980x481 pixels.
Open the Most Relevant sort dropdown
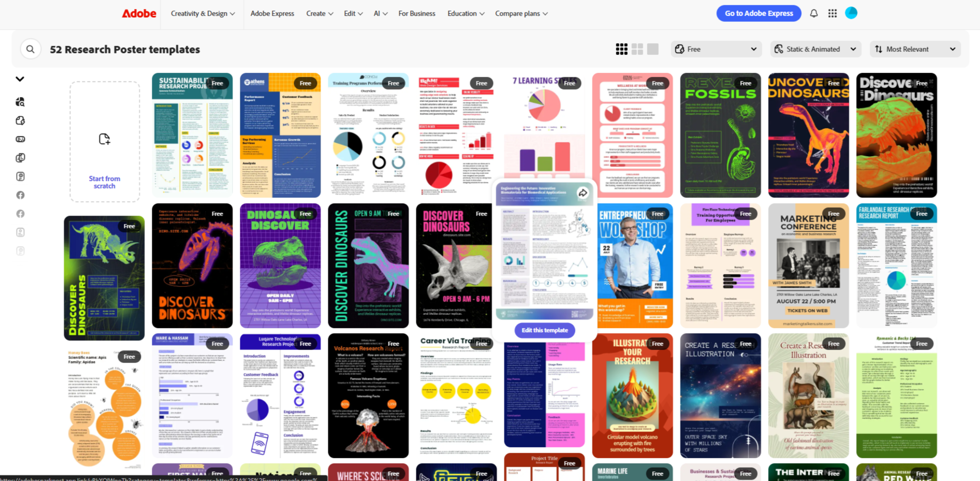915,49
